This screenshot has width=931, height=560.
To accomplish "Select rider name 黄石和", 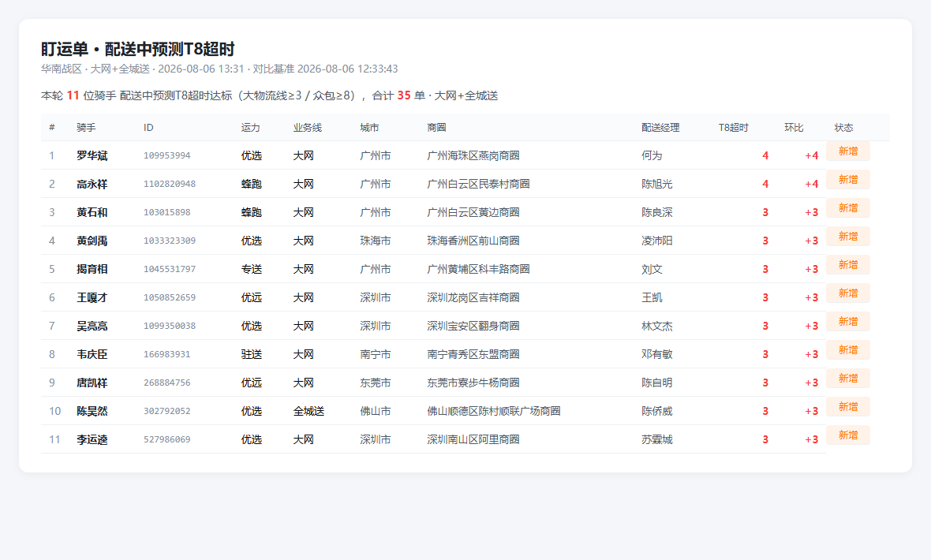I will point(92,213).
